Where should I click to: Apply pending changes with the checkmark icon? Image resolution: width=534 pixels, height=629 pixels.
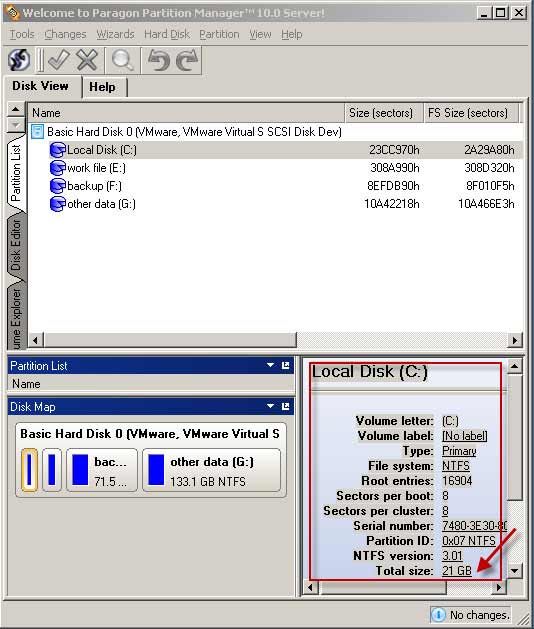point(59,60)
